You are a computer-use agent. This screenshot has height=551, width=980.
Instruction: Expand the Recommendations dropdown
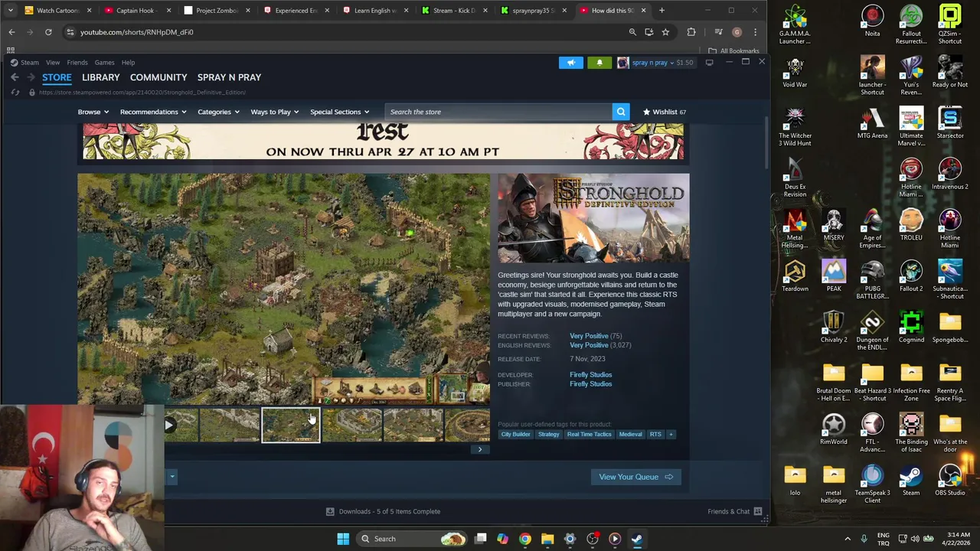coord(153,112)
